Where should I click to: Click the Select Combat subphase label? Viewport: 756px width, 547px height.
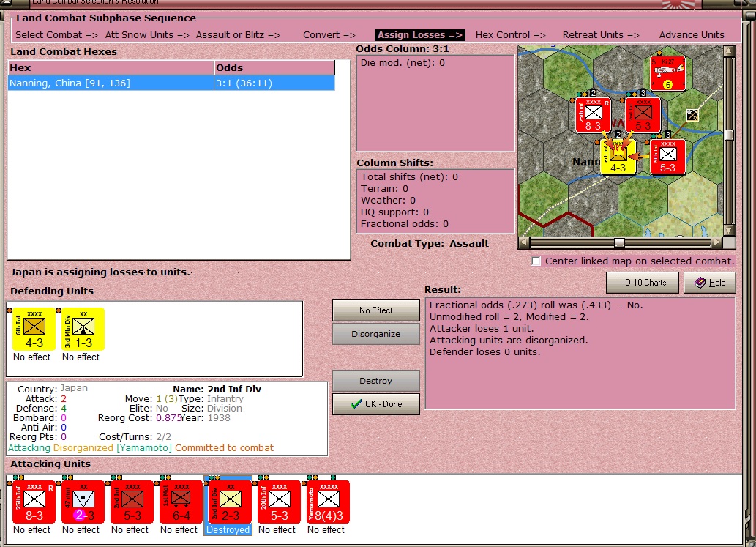point(56,34)
